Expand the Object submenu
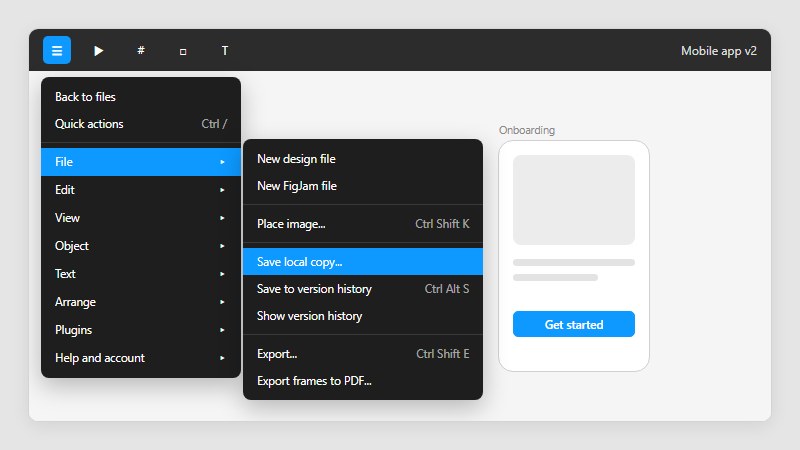Image resolution: width=800 pixels, height=450 pixels. [141, 246]
